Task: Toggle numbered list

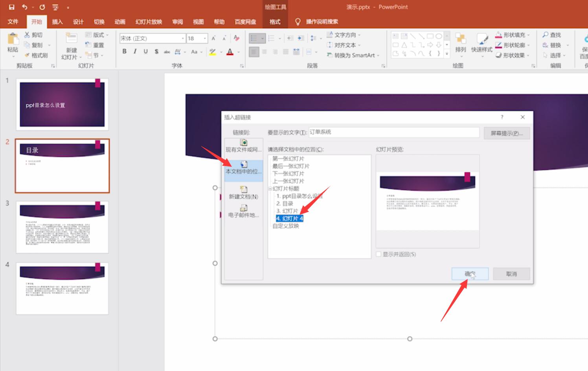Action: [x=271, y=38]
